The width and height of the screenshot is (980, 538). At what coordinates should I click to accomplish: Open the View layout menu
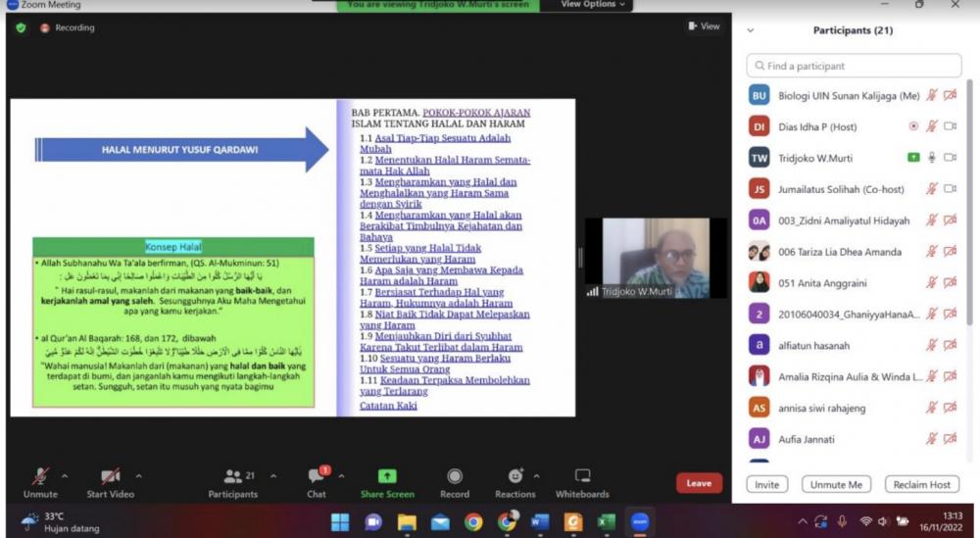click(704, 26)
